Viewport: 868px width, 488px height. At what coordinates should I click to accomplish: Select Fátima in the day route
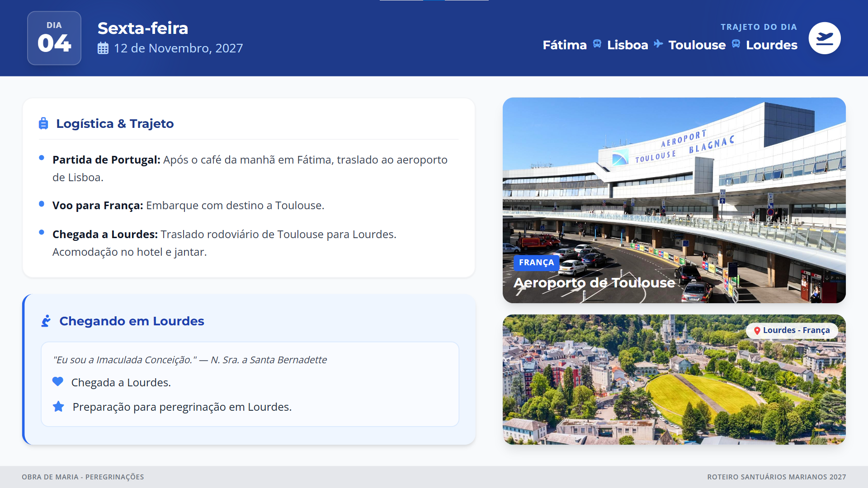(x=564, y=45)
